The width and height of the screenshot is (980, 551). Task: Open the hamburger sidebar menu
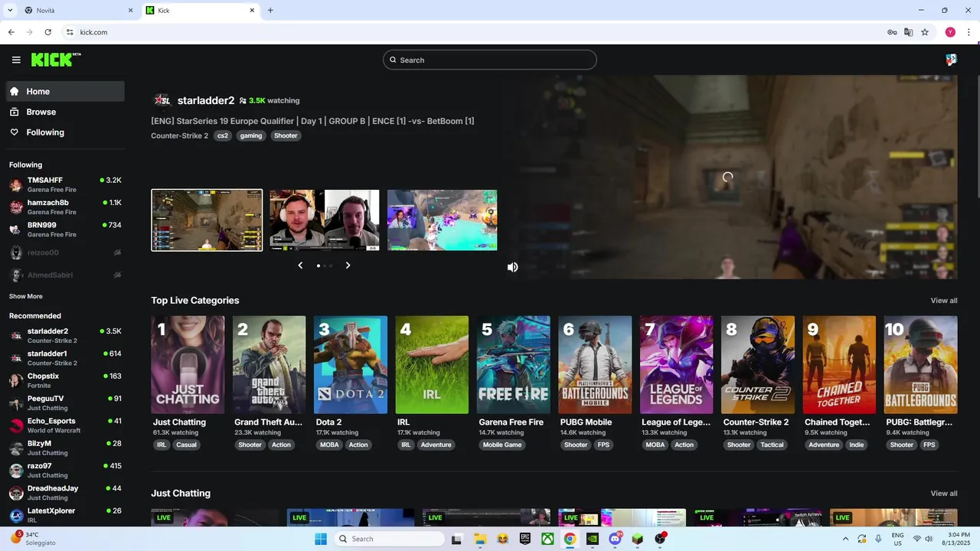(16, 60)
